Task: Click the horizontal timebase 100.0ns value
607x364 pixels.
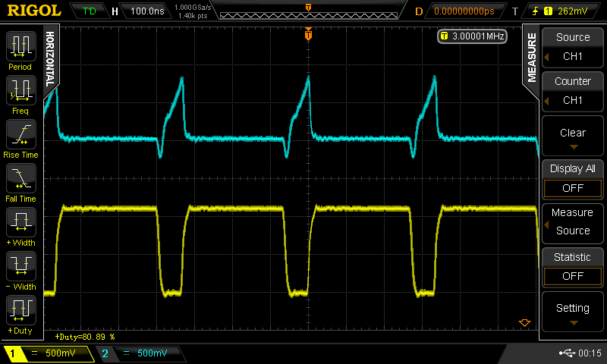Action: point(147,11)
